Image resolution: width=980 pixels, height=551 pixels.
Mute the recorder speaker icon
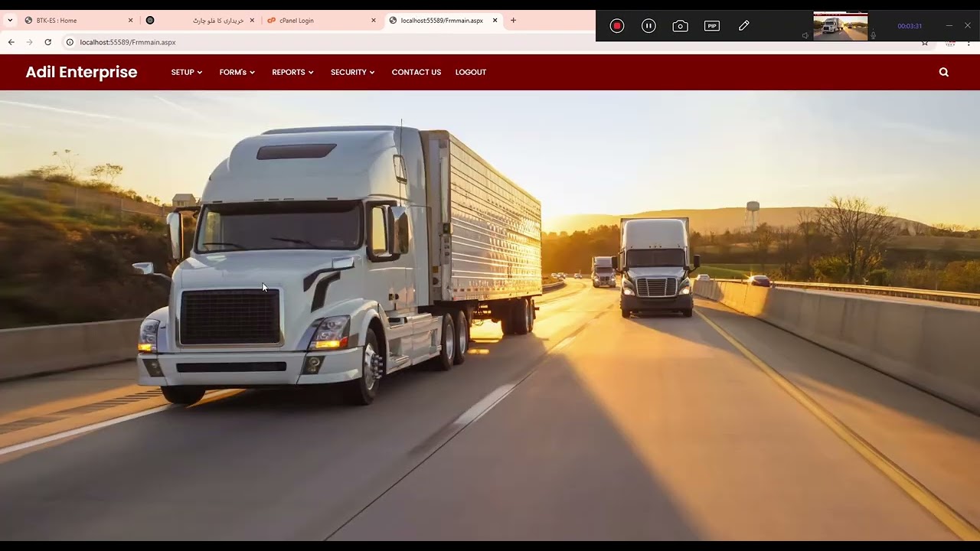(805, 36)
